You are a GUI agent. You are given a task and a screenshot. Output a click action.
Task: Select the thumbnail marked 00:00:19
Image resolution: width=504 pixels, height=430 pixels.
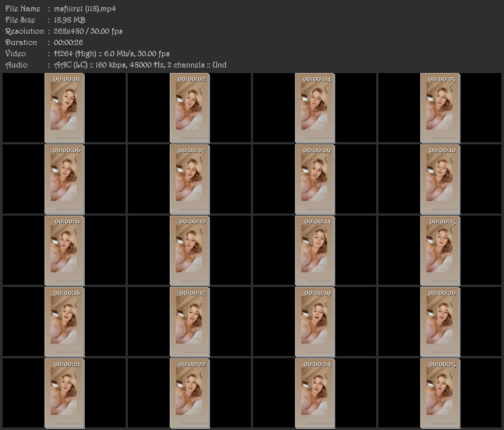click(x=315, y=322)
